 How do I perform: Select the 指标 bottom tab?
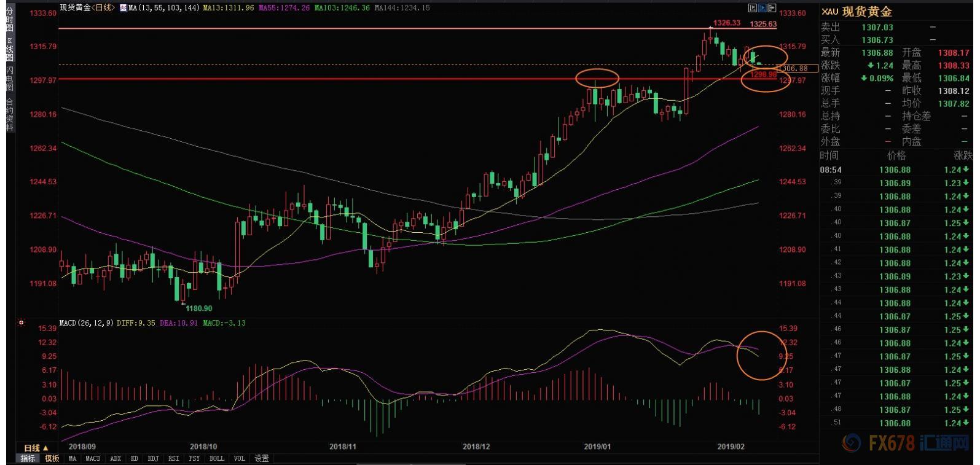click(28, 459)
